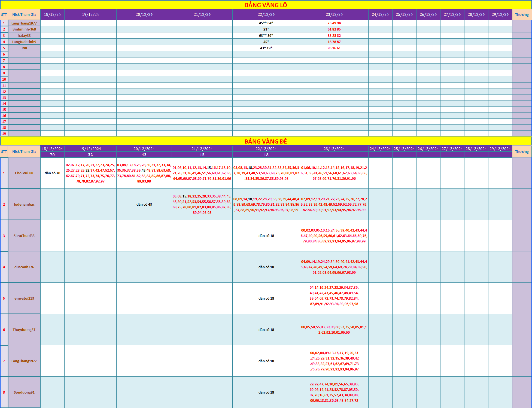Click the 21/12/2024 header in the Đề table
The height and width of the screenshot is (408, 532).
pyautogui.click(x=202, y=149)
